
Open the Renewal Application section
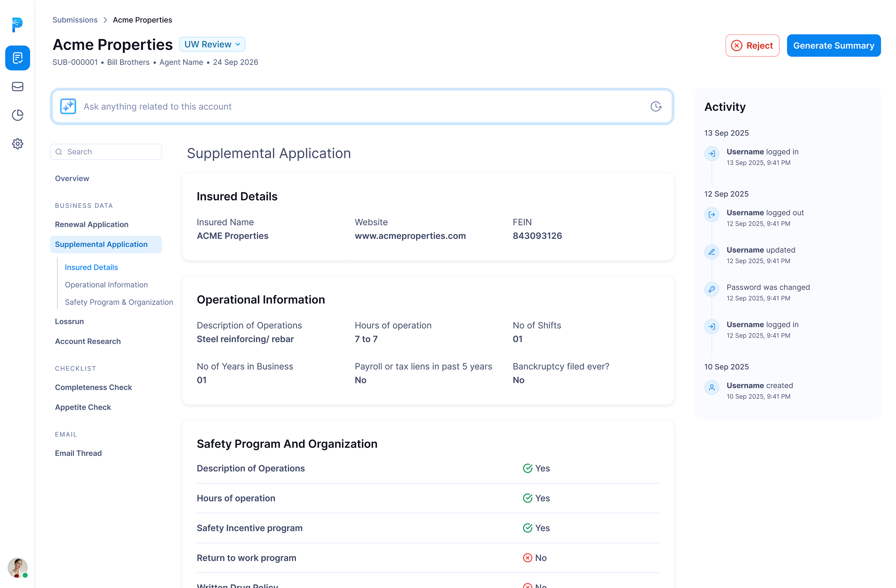point(92,224)
